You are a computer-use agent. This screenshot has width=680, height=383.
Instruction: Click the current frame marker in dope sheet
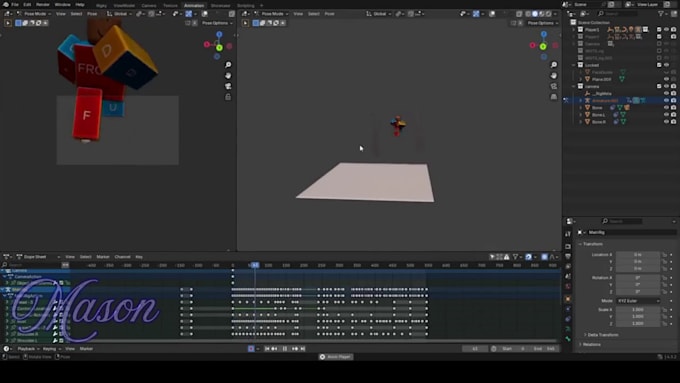point(255,265)
